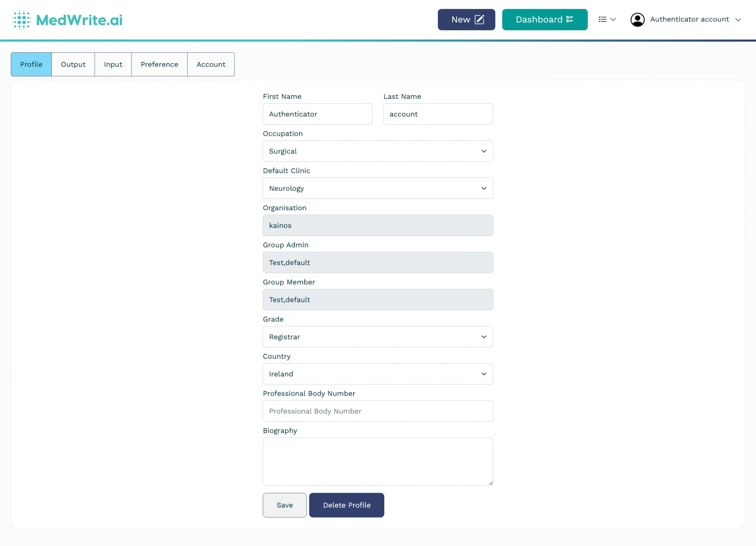Open the Account tab

pos(211,64)
